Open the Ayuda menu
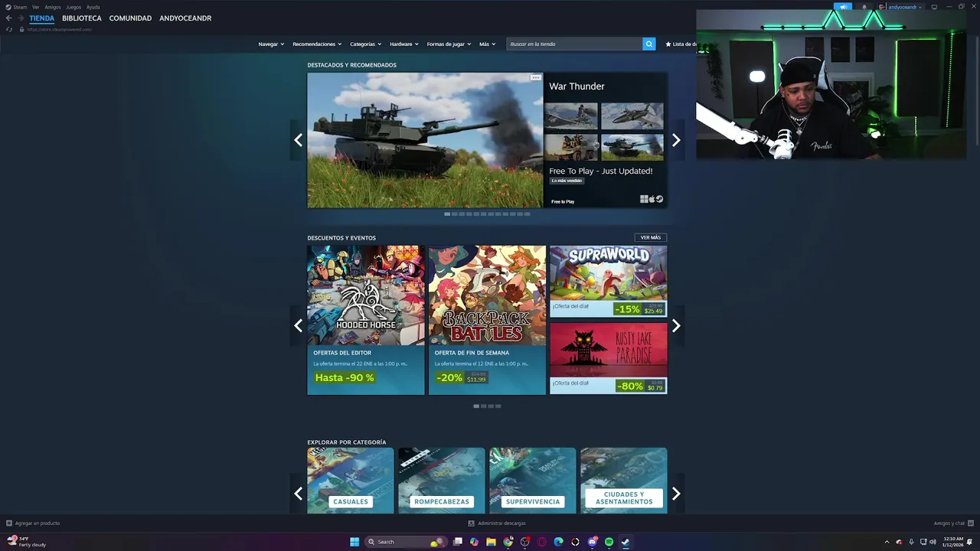This screenshot has height=551, width=980. (93, 7)
